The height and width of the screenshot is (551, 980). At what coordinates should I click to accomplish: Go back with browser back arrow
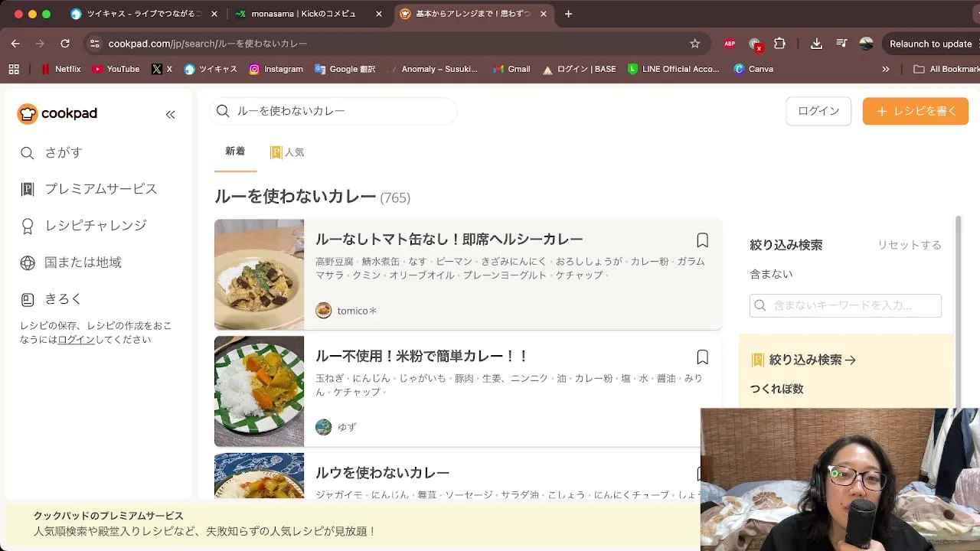[15, 44]
